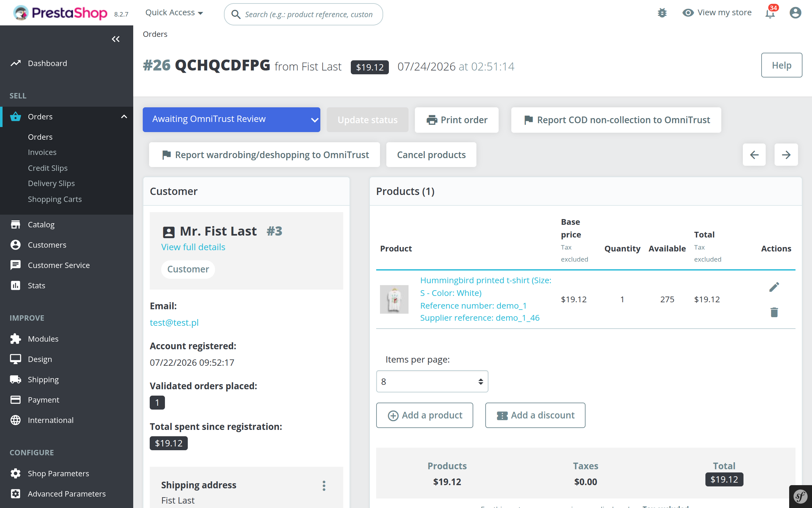Open the Modules menu

click(x=43, y=339)
